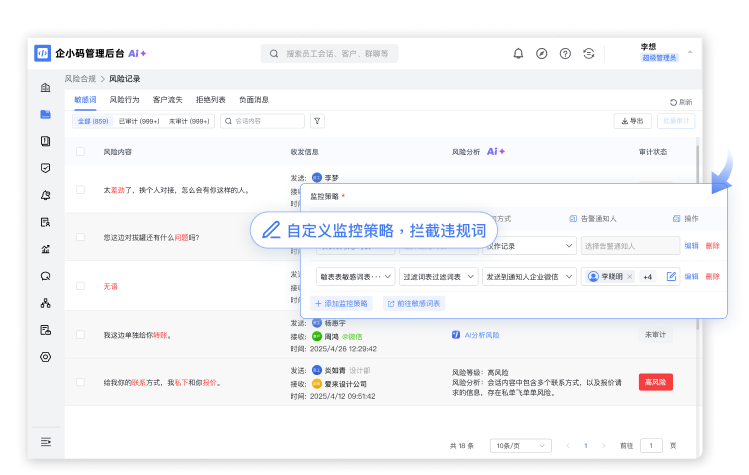The height and width of the screenshot is (475, 749).
Task: Click 删除 in the 仅作记录 row
Action: click(712, 246)
